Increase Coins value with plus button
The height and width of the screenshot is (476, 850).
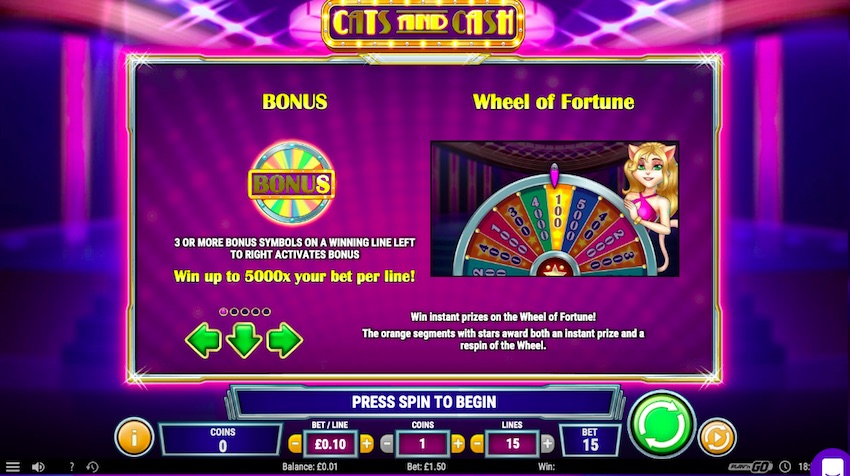(x=458, y=444)
